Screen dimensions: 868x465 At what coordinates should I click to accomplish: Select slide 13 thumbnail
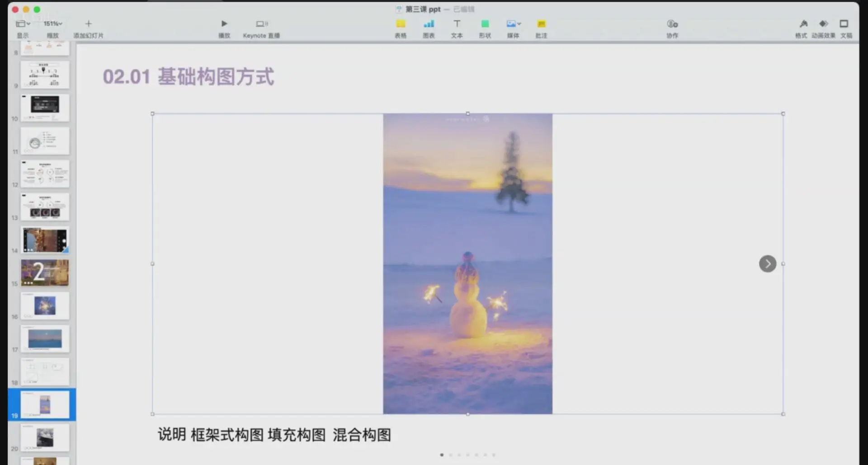click(45, 207)
